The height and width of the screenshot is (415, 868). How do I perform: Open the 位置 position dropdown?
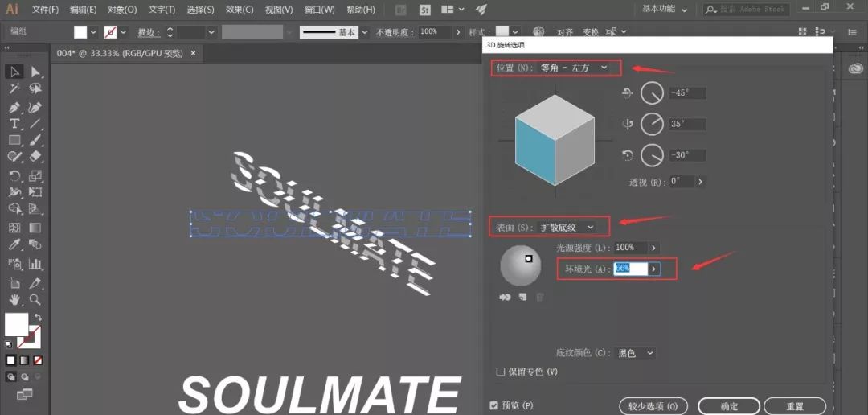(x=574, y=68)
